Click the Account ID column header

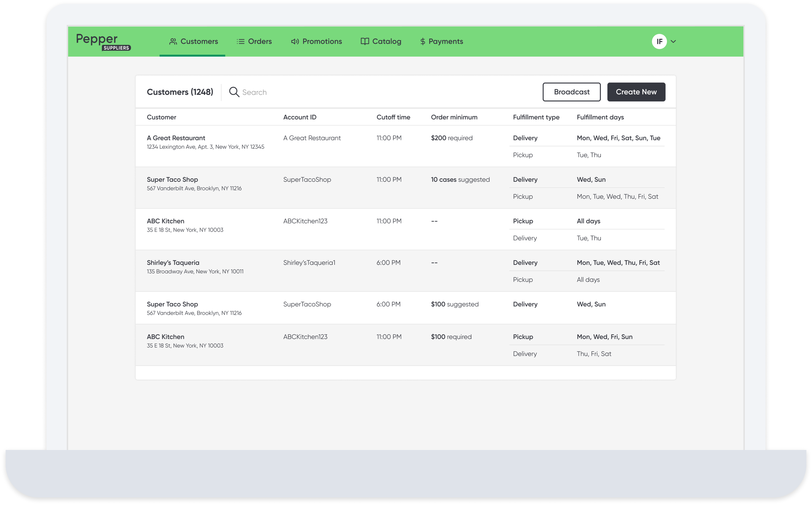click(x=299, y=117)
